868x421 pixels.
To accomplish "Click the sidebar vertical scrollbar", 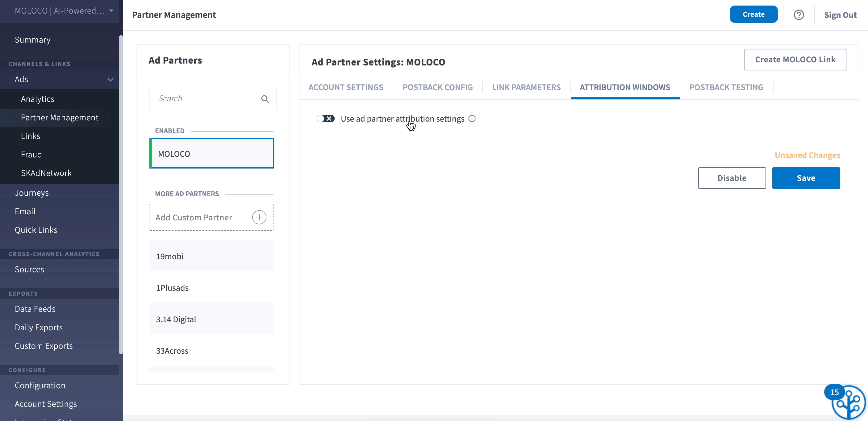I will (121, 195).
